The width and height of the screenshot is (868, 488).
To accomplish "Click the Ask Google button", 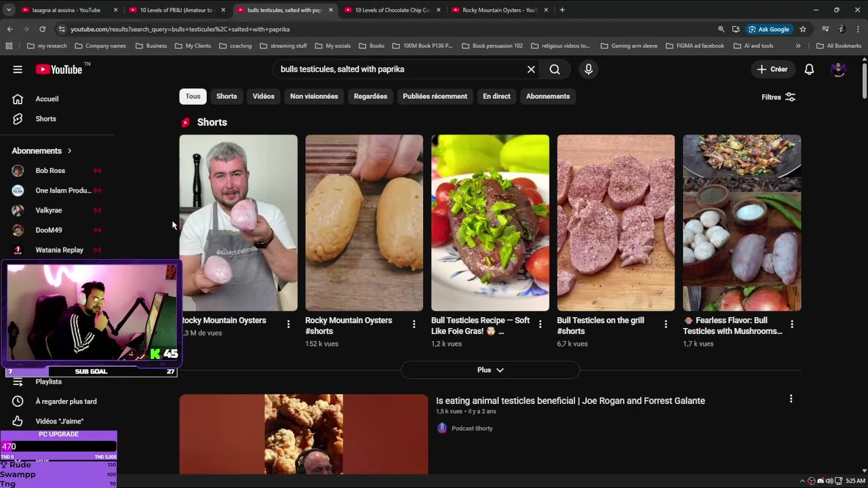I will (769, 29).
